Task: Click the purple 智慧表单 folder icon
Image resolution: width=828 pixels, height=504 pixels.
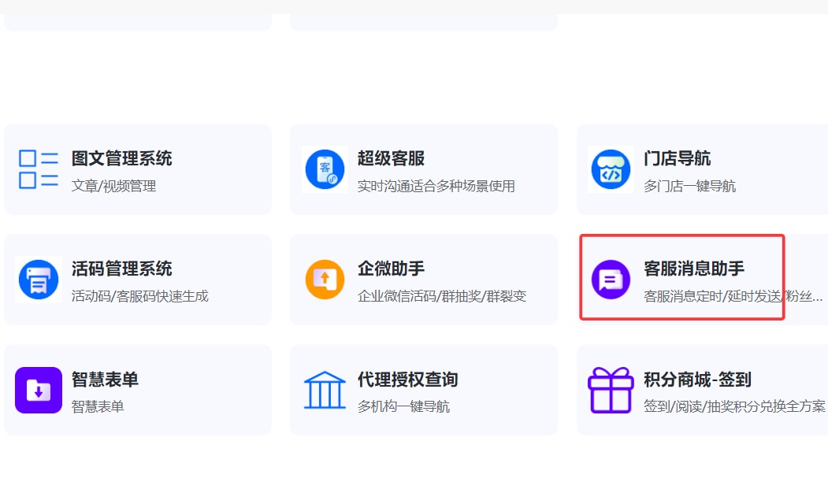Action: [37, 390]
